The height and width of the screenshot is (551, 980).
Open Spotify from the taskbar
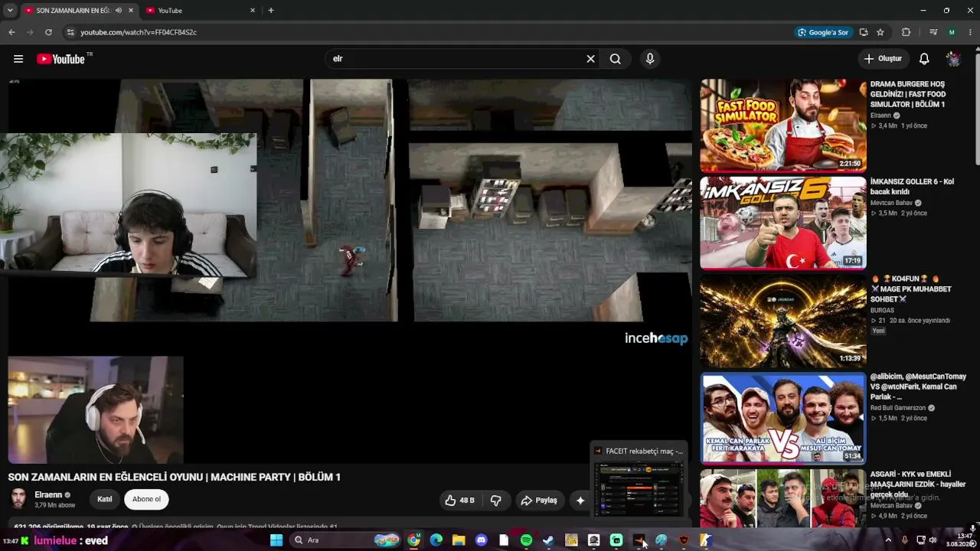526,540
